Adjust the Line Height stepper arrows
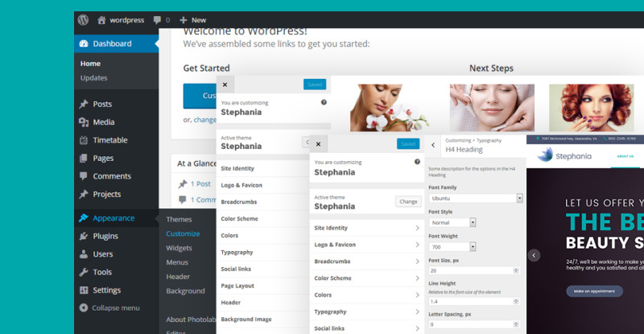Image resolution: width=644 pixels, height=334 pixels. click(516, 302)
